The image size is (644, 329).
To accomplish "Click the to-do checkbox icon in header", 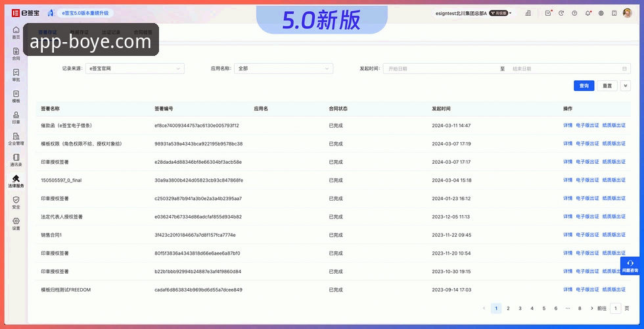I will pyautogui.click(x=549, y=13).
